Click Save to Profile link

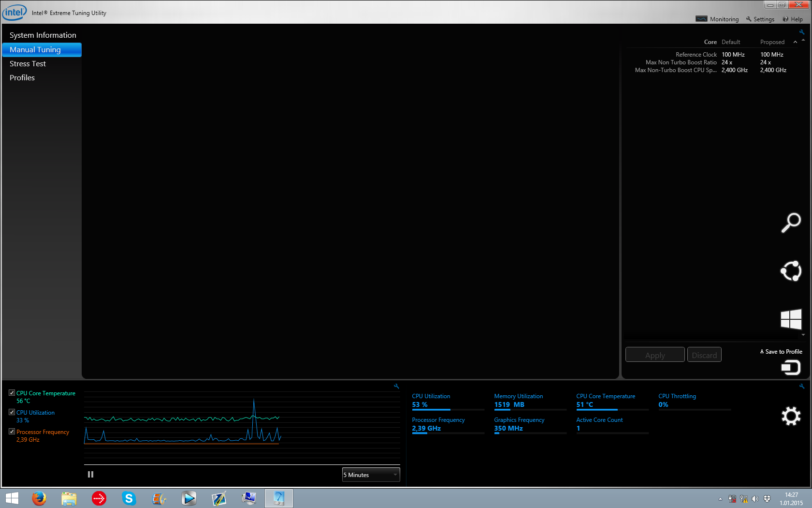tap(781, 352)
